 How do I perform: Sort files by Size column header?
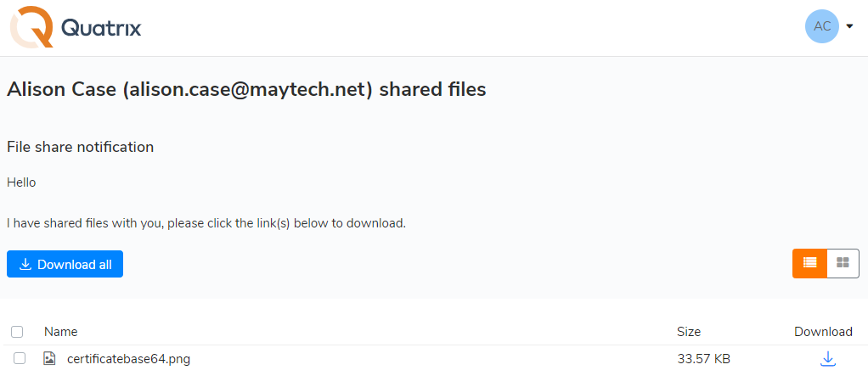point(689,332)
